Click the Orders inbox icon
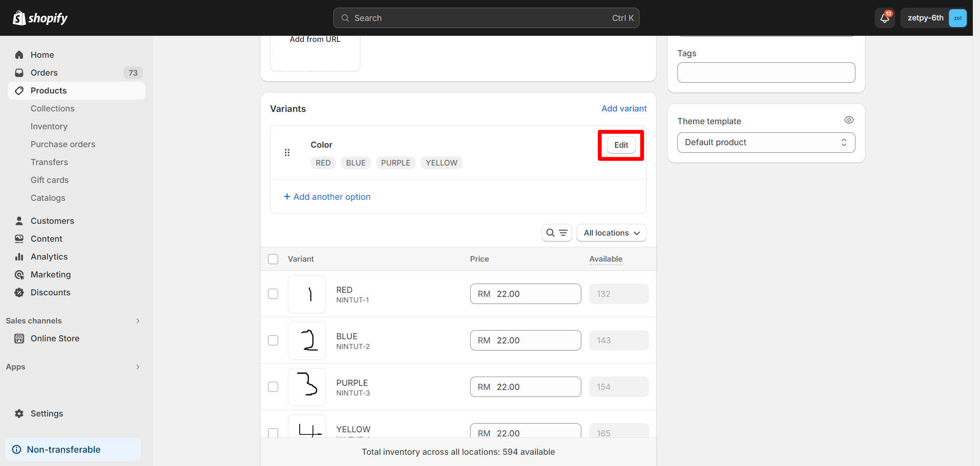Viewport: 980px width, 466px height. click(x=19, y=73)
